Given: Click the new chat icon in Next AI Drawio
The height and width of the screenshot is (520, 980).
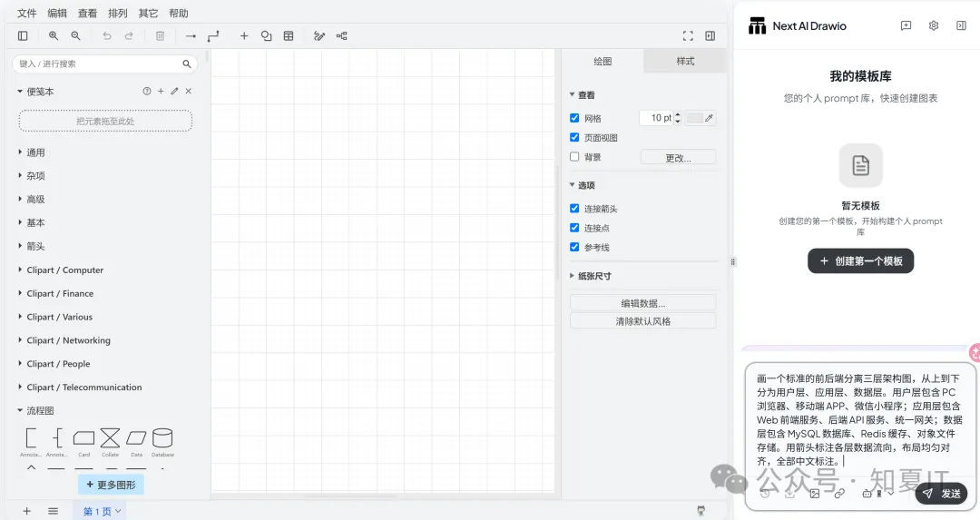Looking at the screenshot, I should [906, 25].
